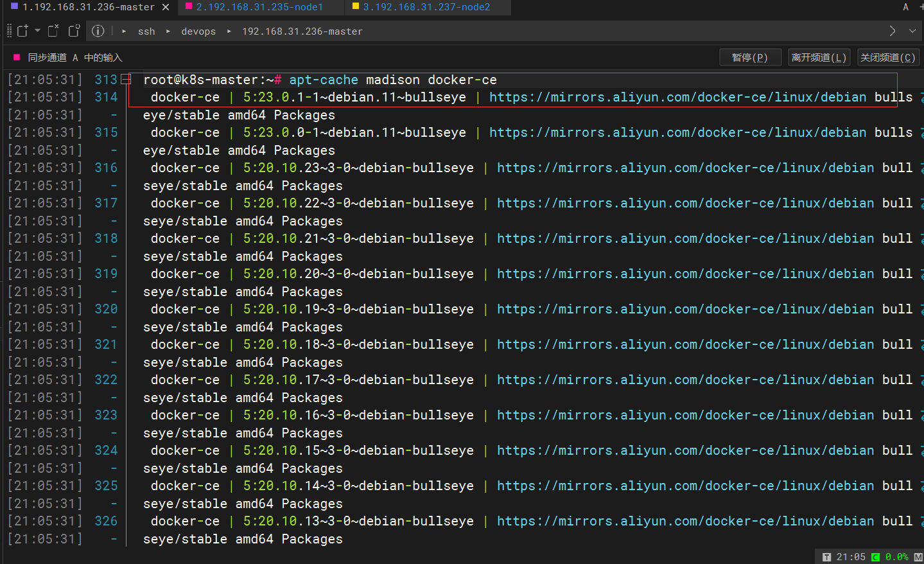
Task: Click the root@k8s-master prompt text
Action: click(212, 80)
